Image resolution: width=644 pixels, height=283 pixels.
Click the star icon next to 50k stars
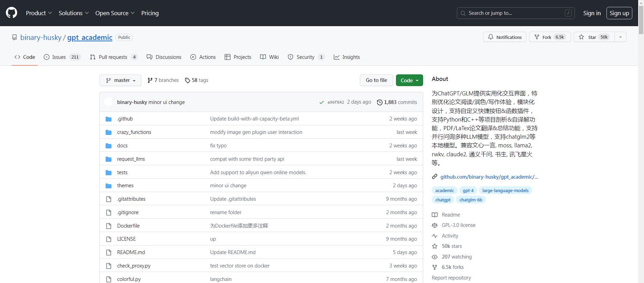pyautogui.click(x=435, y=246)
